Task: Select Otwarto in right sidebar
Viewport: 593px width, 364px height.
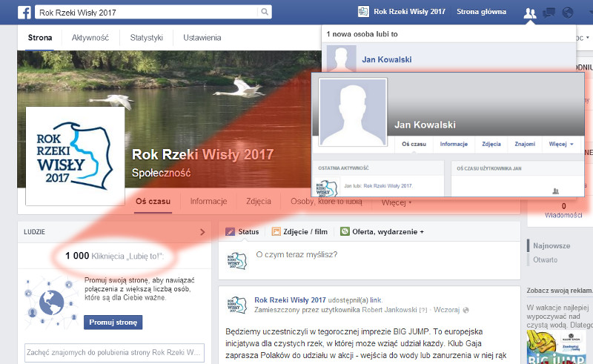Action: 545,260
